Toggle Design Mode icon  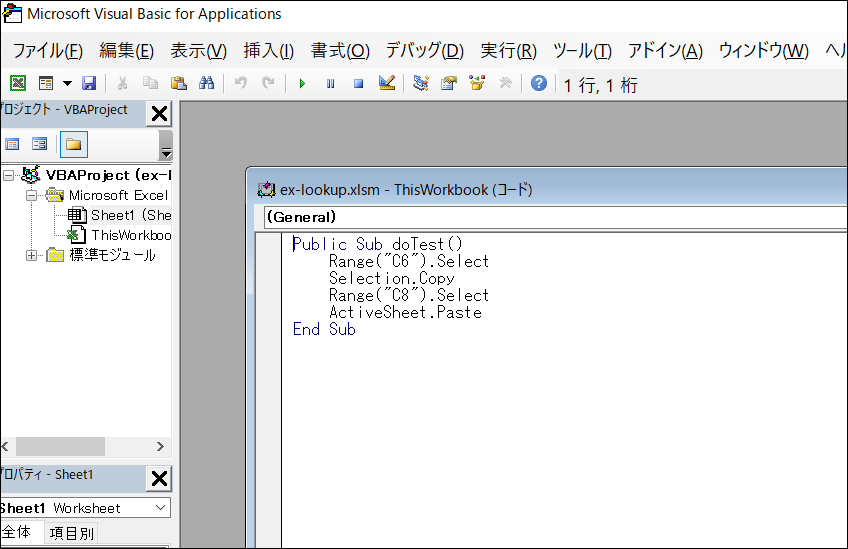(x=387, y=83)
